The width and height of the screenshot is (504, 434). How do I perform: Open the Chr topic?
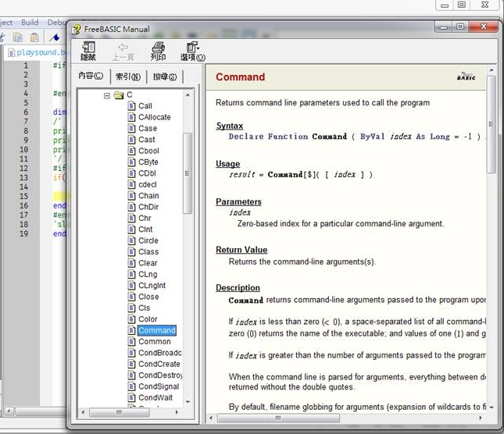click(145, 219)
